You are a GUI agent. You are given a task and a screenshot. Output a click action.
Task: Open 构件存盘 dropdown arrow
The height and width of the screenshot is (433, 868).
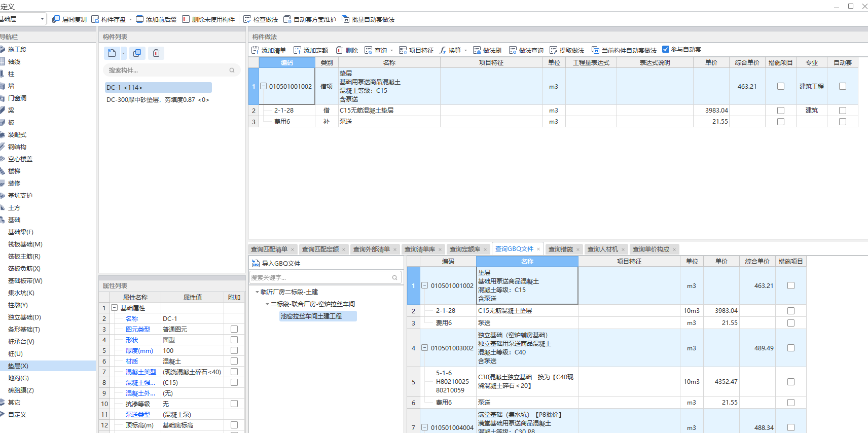pyautogui.click(x=130, y=19)
